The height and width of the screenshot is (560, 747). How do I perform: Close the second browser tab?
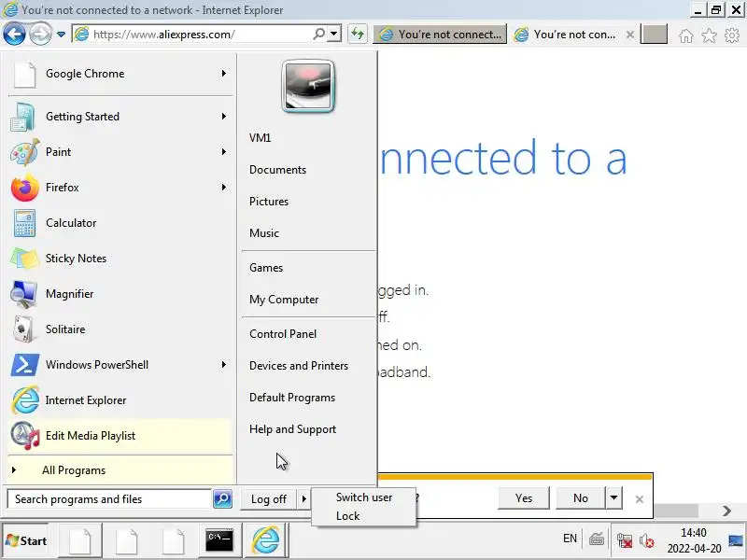click(x=629, y=35)
